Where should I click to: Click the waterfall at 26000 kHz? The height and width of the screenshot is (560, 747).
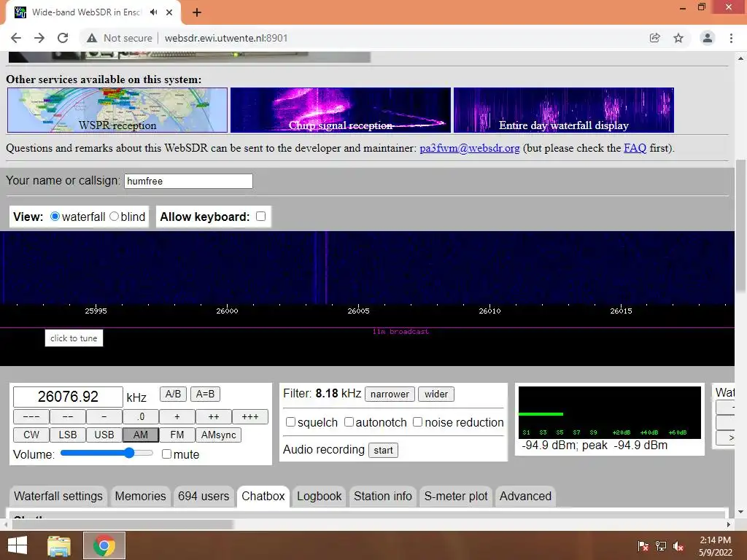[x=228, y=268]
